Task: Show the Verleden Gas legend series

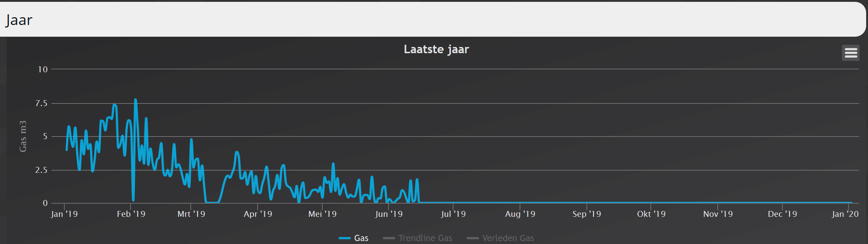Action: pos(500,238)
